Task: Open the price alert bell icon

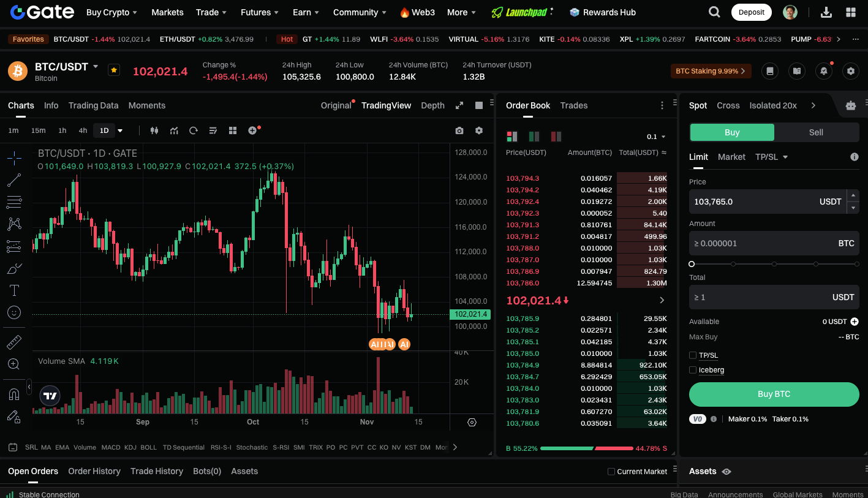Action: pyautogui.click(x=824, y=71)
